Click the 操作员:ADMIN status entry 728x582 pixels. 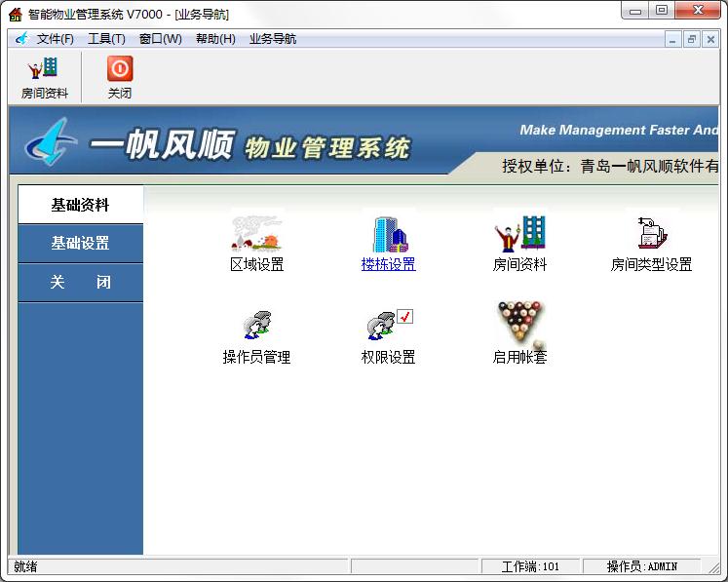click(x=641, y=566)
